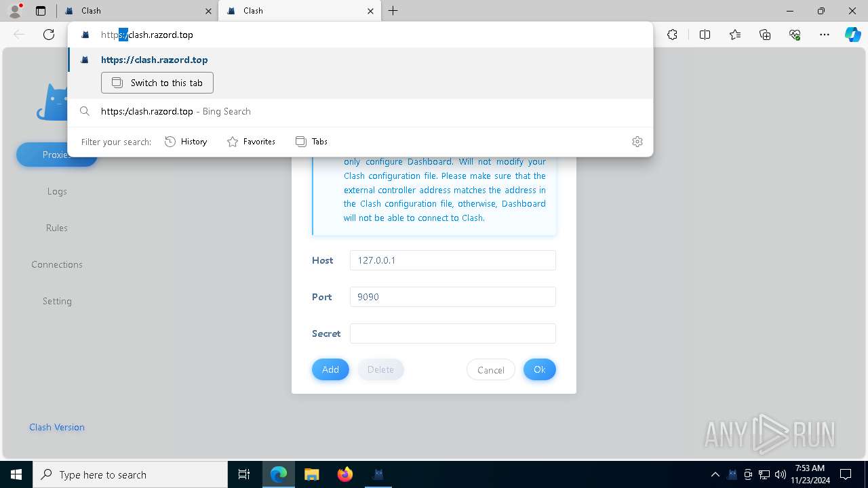868x488 pixels.
Task: Refresh the current page
Action: point(49,35)
